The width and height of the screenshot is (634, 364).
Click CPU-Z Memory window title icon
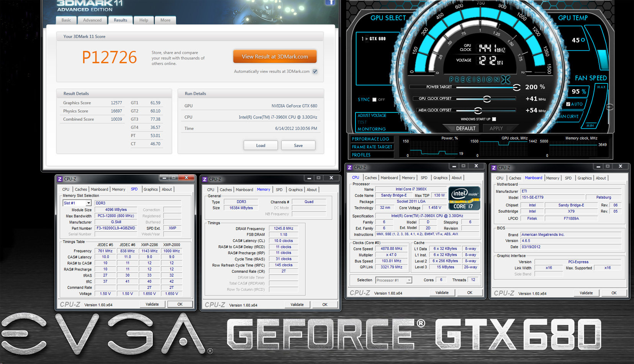205,179
